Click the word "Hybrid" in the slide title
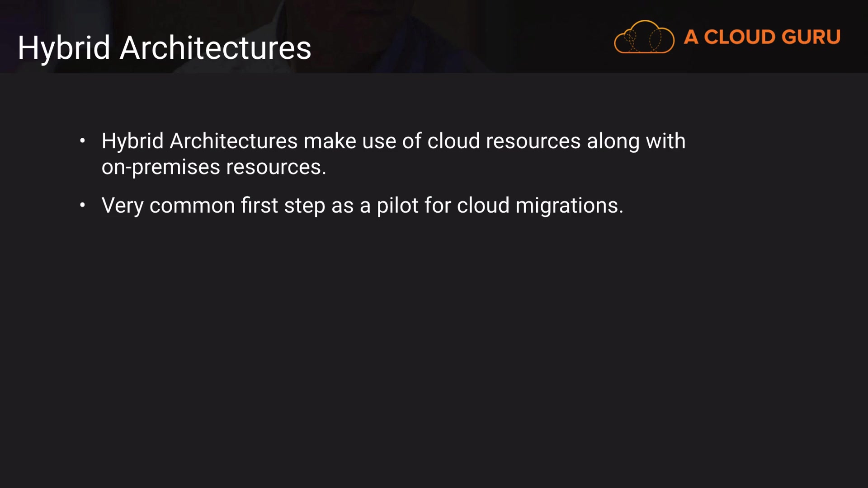The image size is (868, 488). (64, 47)
